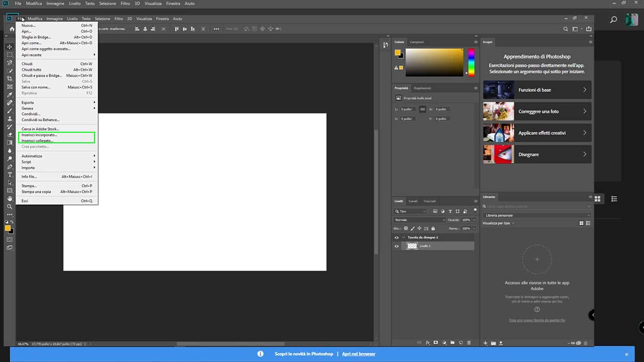The height and width of the screenshot is (362, 644).
Task: Toggle the layer filter on/off switch
Action: tap(475, 210)
